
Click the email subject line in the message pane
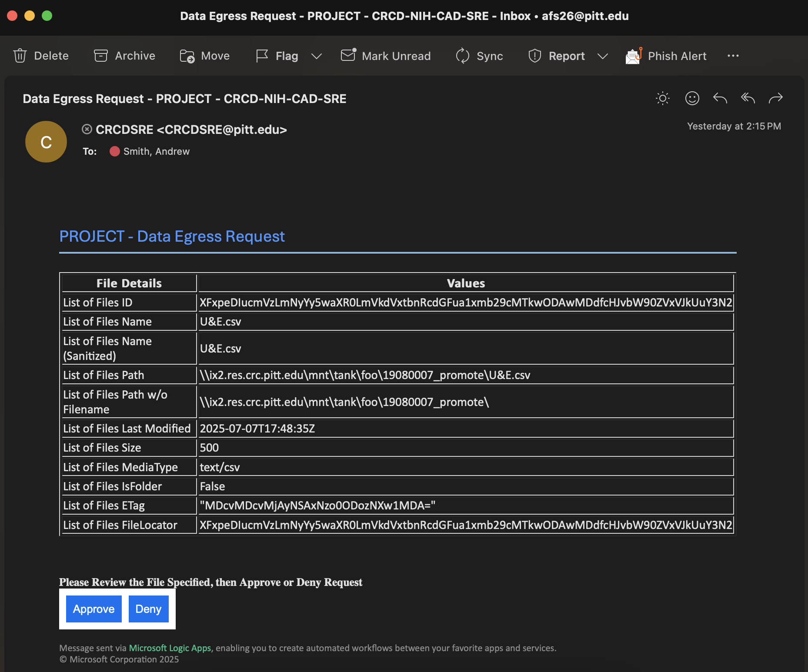pyautogui.click(x=184, y=99)
